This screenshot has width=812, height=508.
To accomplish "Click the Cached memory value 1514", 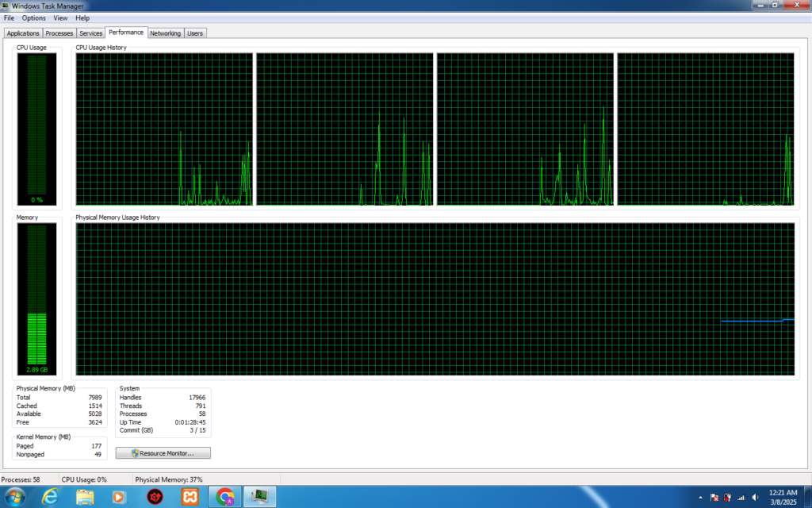I will coord(95,406).
